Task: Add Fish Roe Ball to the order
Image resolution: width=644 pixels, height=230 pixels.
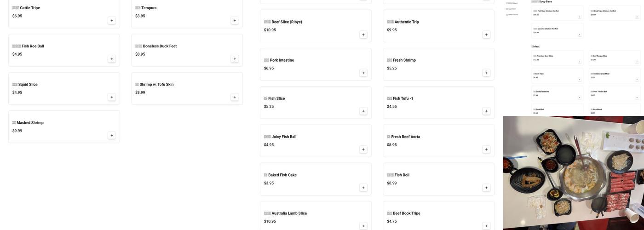Action: click(x=112, y=59)
